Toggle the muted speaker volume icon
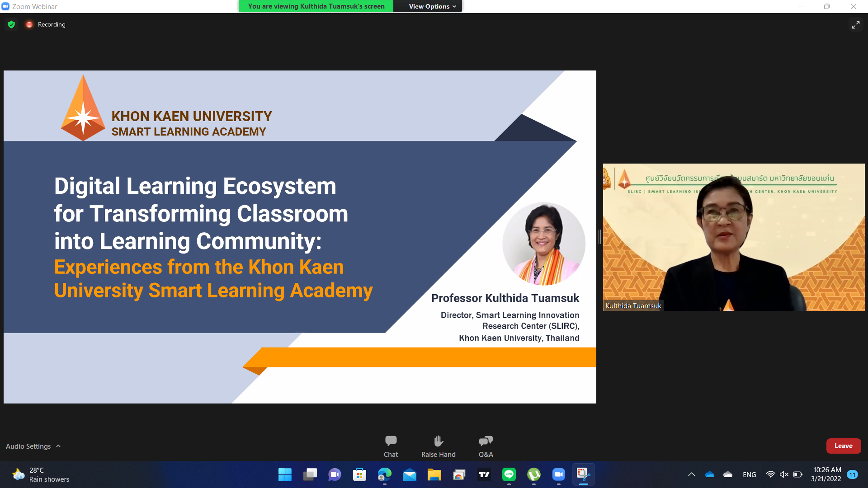This screenshot has width=868, height=488. pyautogui.click(x=784, y=474)
